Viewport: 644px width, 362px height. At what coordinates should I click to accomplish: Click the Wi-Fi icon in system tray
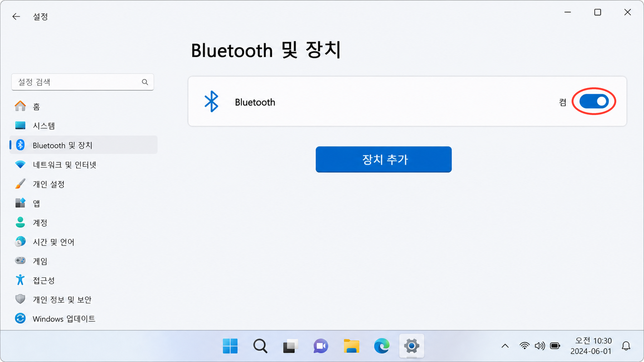(524, 346)
